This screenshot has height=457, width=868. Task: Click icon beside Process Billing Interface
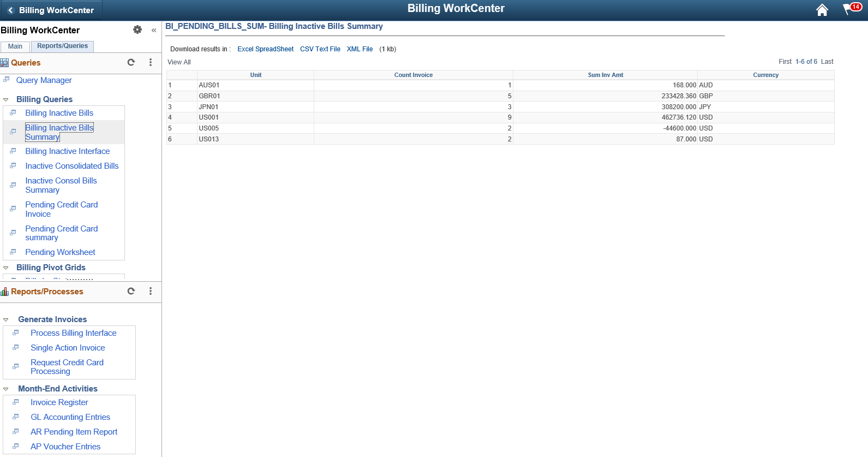click(x=16, y=333)
